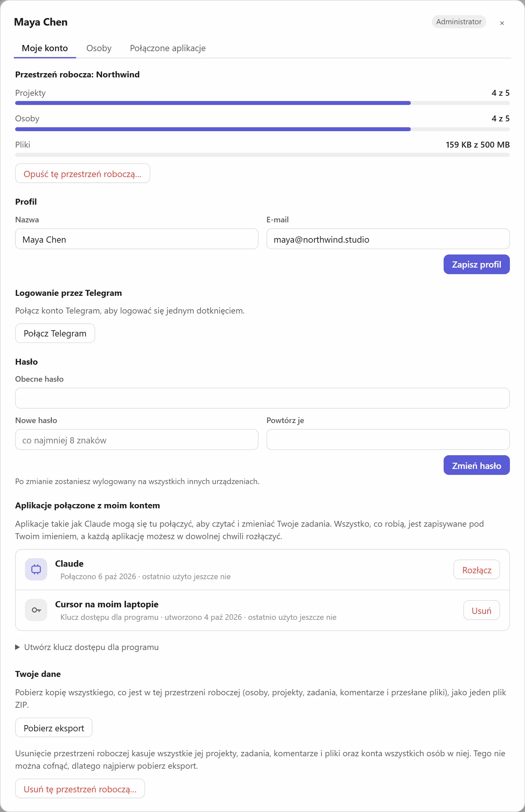Image resolution: width=525 pixels, height=812 pixels.
Task: Switch to the Moje konto tab
Action: pos(45,48)
